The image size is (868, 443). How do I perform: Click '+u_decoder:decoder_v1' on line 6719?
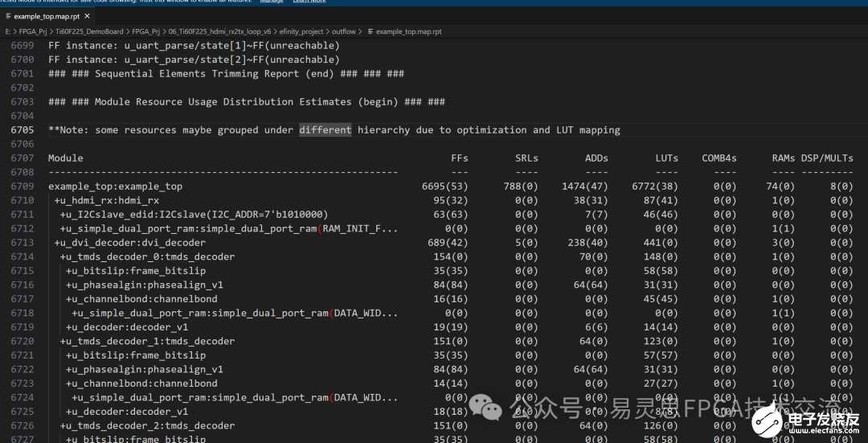[x=127, y=327]
